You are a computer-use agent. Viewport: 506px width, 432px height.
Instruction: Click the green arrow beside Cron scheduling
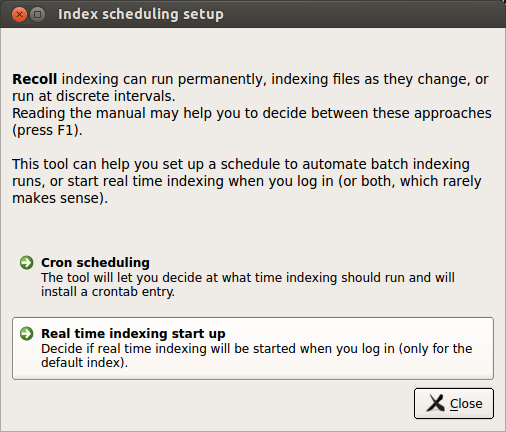point(26,262)
